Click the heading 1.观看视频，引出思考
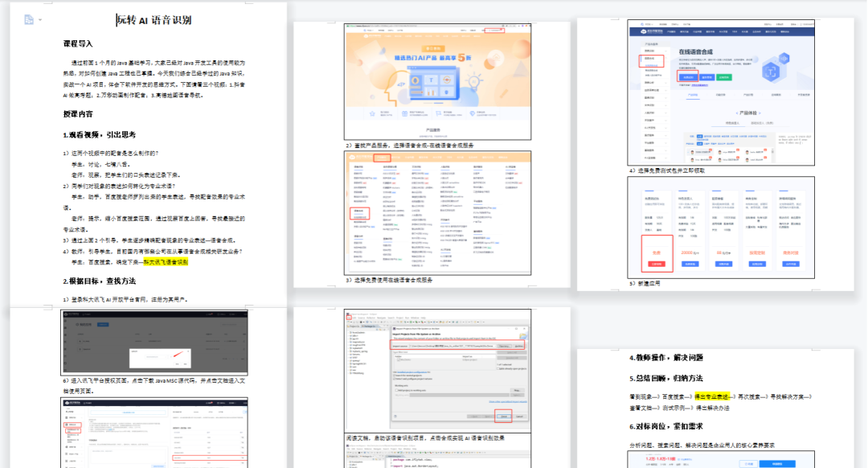Viewport: 868px width, 468px height. 99,135
